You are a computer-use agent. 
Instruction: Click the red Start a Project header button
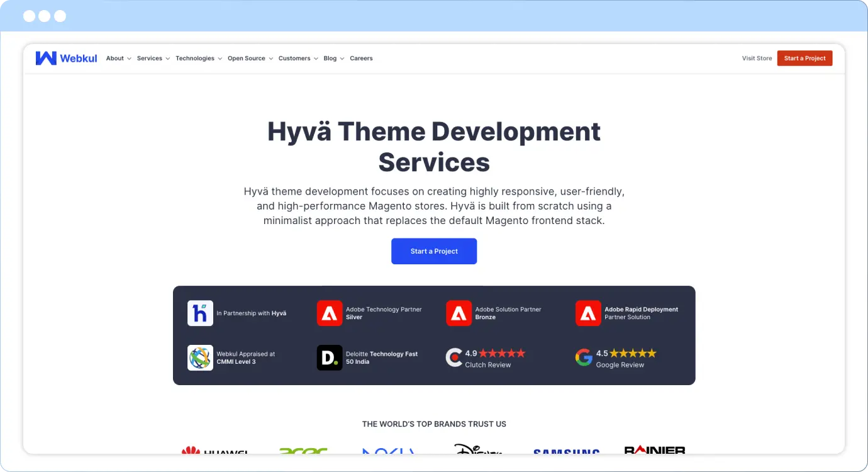[x=804, y=58]
